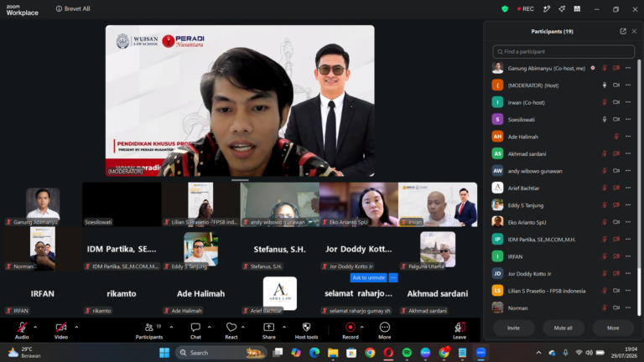644x362 pixels.
Task: Click Mute all button
Action: [x=563, y=328]
